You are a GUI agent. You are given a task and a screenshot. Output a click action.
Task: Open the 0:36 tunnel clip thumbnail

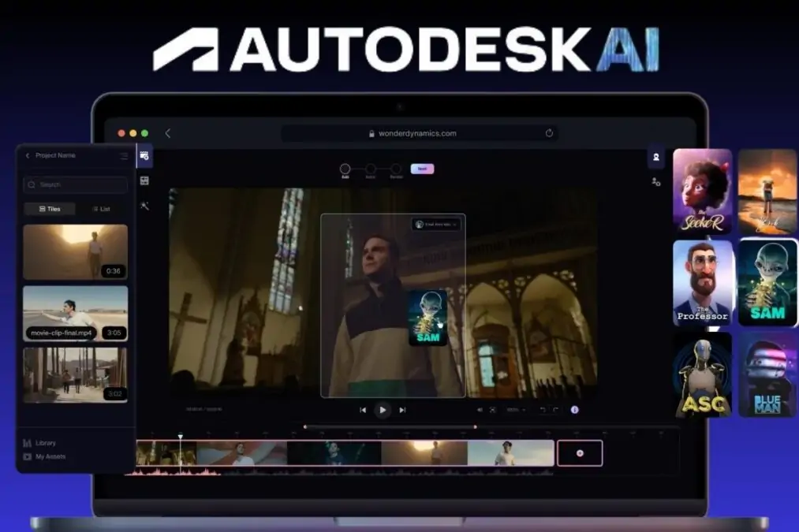[76, 252]
